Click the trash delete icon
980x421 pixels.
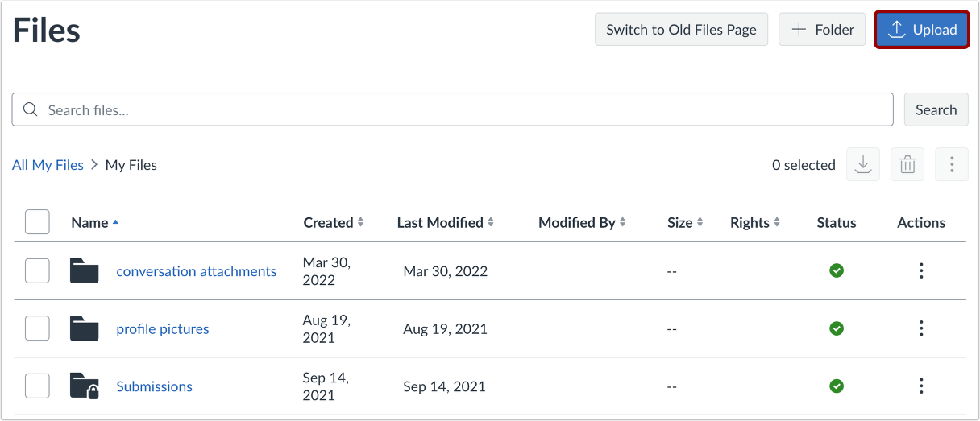[907, 165]
